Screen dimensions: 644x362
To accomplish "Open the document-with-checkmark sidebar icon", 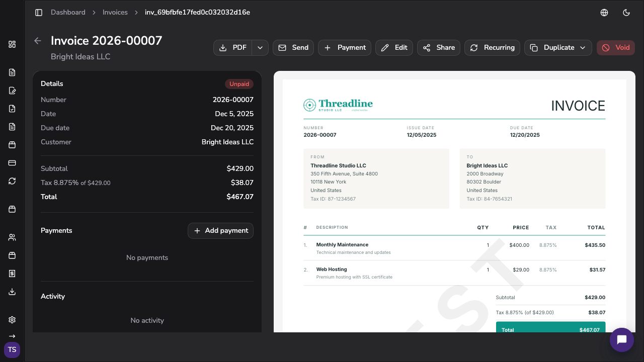I will tap(12, 109).
